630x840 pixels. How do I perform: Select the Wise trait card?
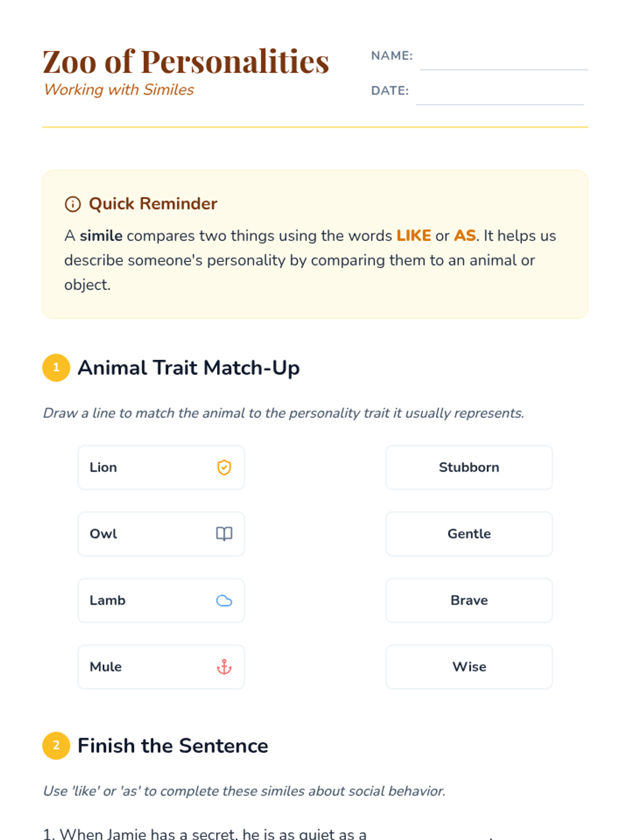click(x=469, y=667)
